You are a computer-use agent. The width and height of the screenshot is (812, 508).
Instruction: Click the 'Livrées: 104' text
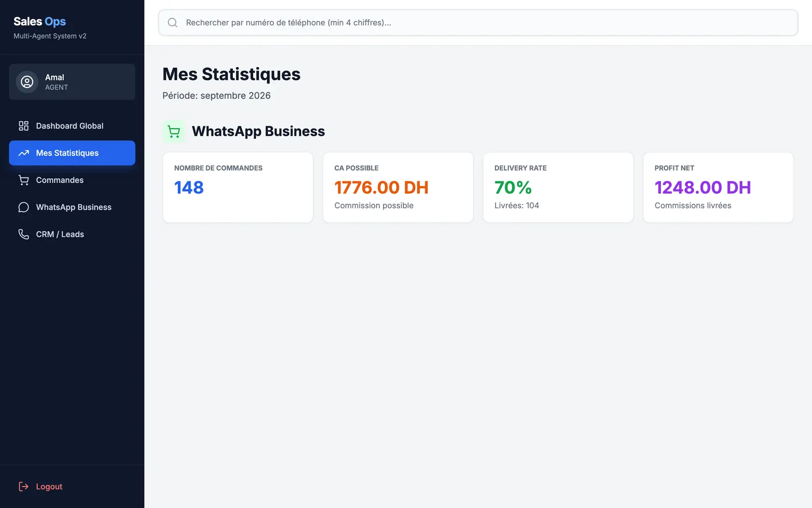click(x=517, y=205)
